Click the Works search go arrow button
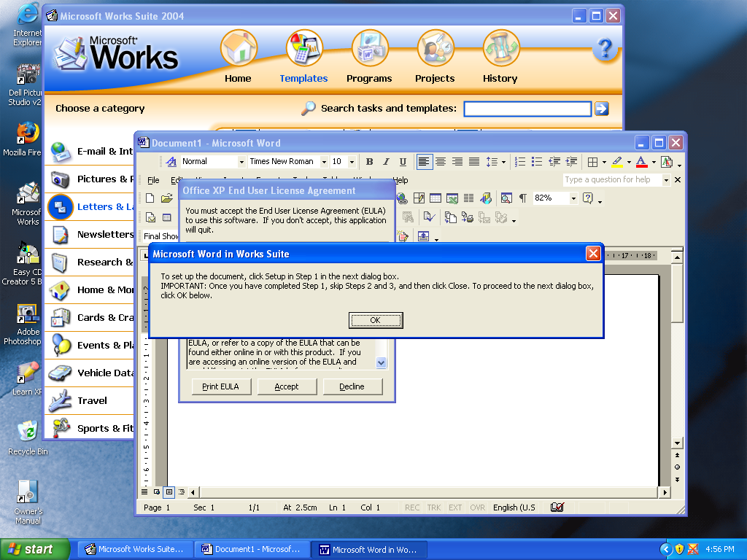The width and height of the screenshot is (747, 560). [602, 109]
